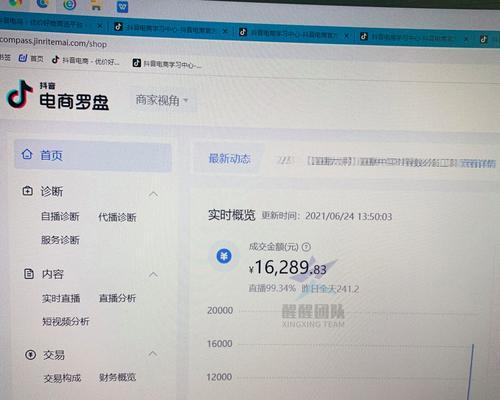
Task: Open 直播分析
Action: (117, 298)
